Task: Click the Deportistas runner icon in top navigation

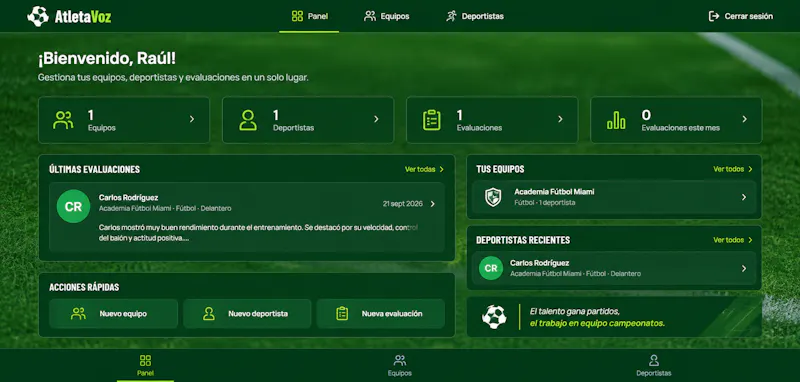Action: 451,16
